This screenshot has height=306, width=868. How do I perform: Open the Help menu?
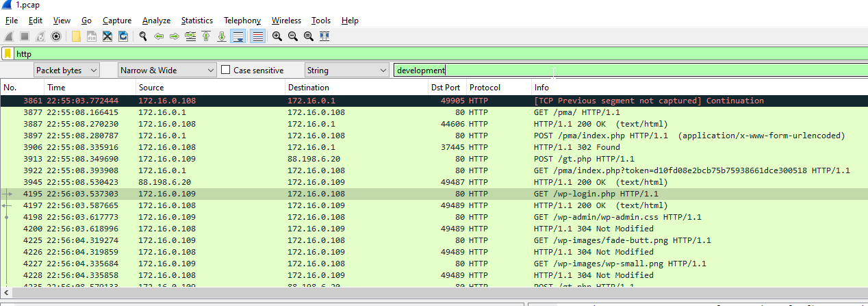coord(350,21)
